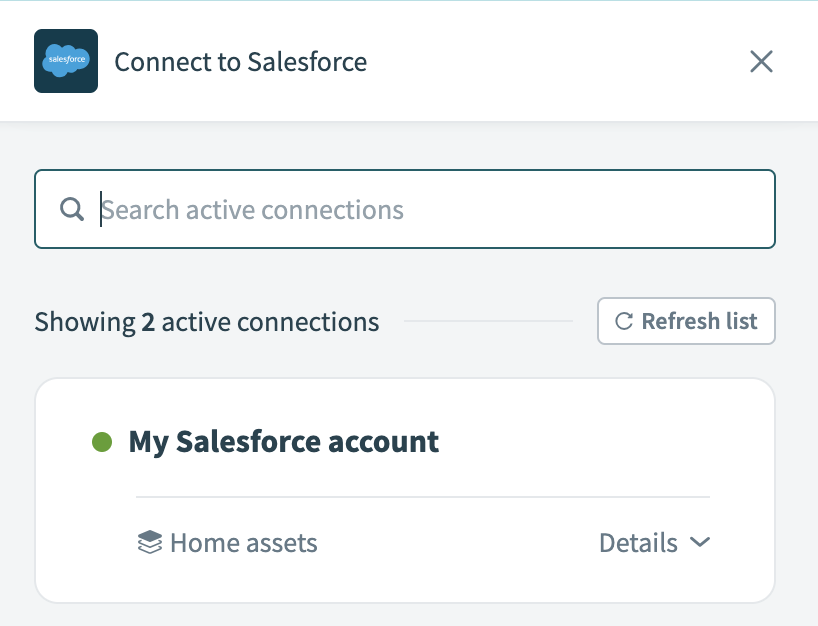Click blank space right of account name
This screenshot has width=818, height=626.
tap(600, 441)
